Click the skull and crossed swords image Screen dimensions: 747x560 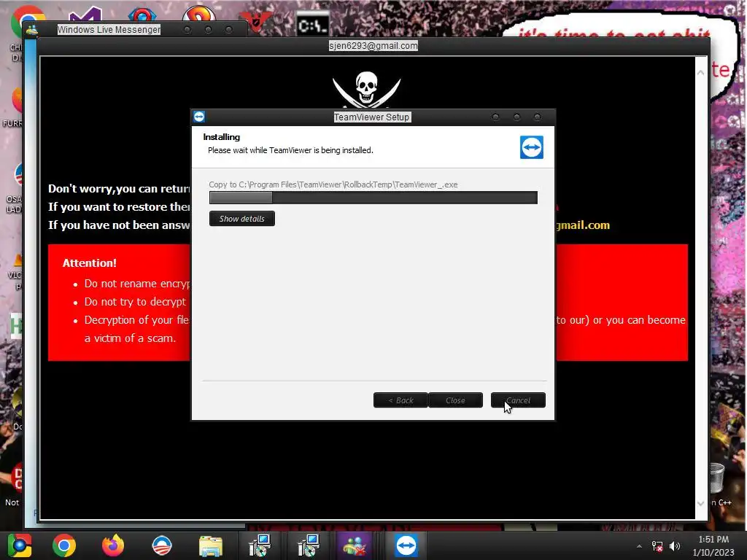pyautogui.click(x=366, y=89)
